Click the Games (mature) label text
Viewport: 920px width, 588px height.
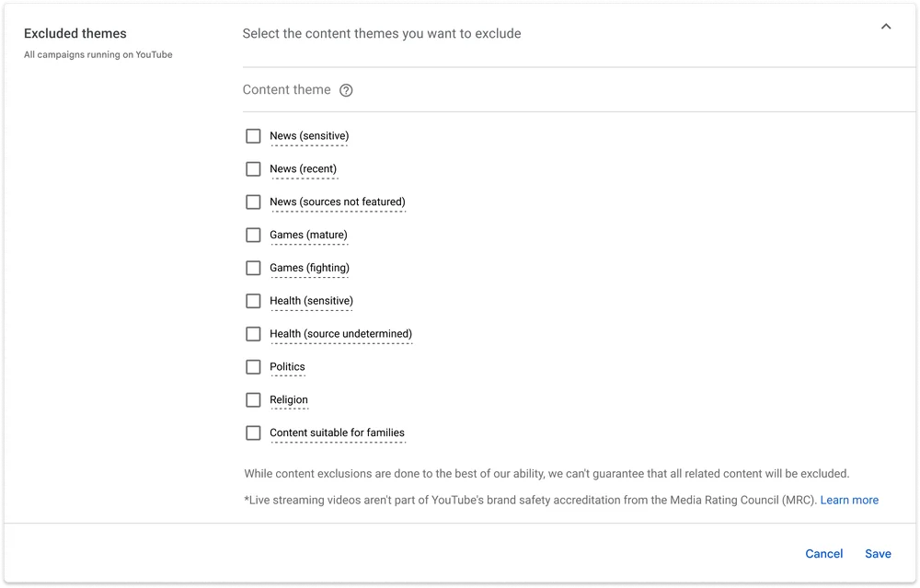point(308,236)
